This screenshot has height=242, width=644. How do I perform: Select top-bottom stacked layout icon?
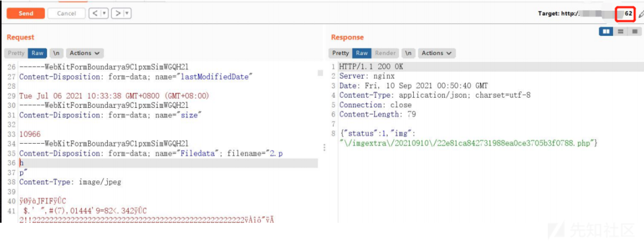pyautogui.click(x=621, y=31)
